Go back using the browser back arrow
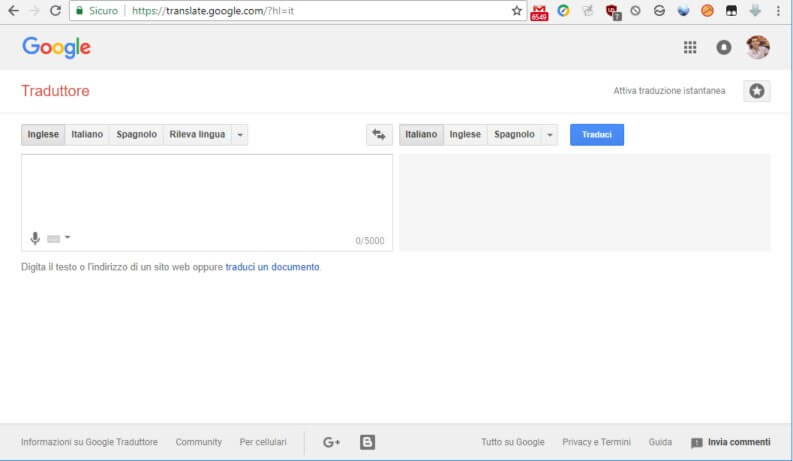This screenshot has width=793, height=461. click(x=13, y=11)
